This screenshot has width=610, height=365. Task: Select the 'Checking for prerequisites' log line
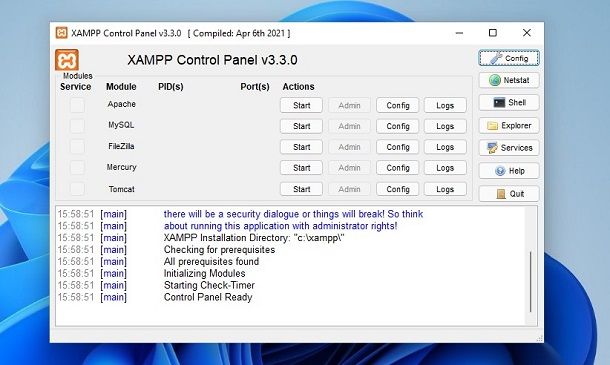pyautogui.click(x=219, y=250)
